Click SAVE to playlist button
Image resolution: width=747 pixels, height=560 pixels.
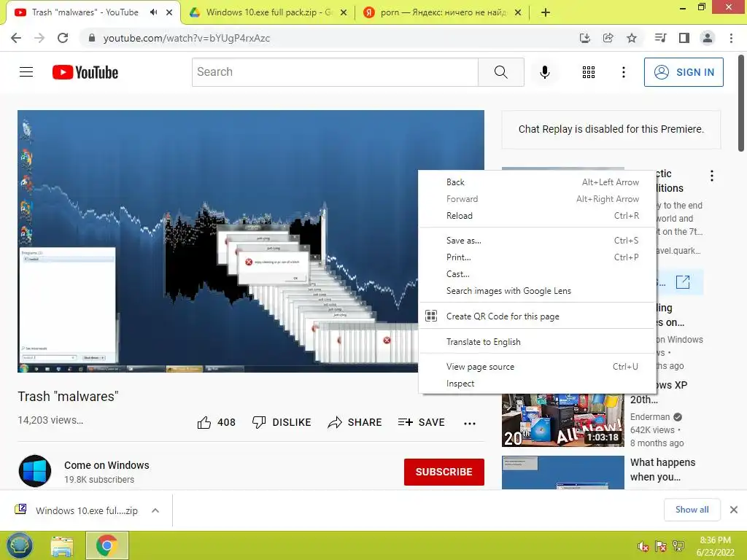click(421, 422)
